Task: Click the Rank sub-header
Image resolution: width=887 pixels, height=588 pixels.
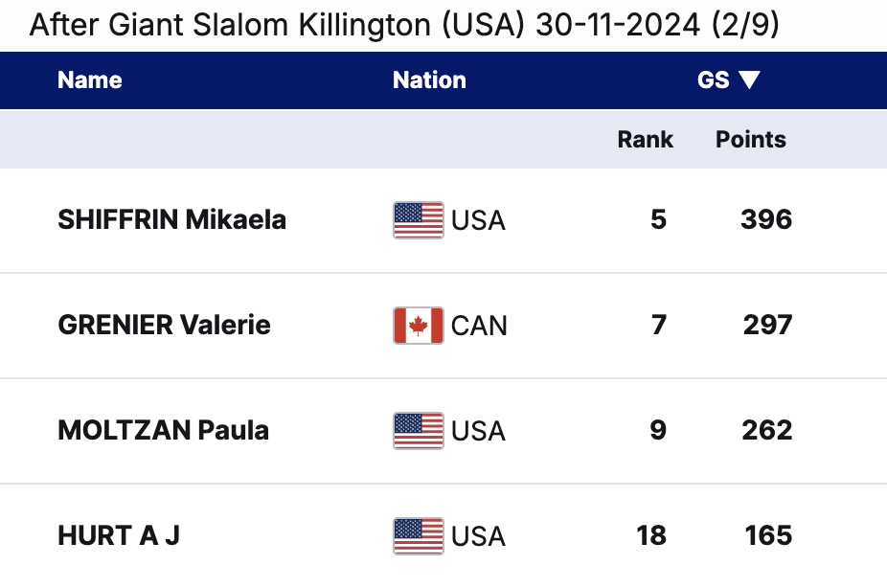Action: coord(645,140)
